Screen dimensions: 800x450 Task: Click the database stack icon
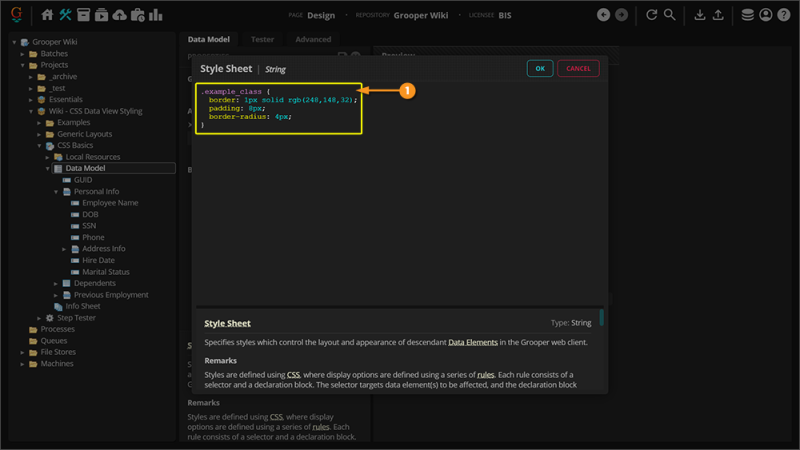747,15
